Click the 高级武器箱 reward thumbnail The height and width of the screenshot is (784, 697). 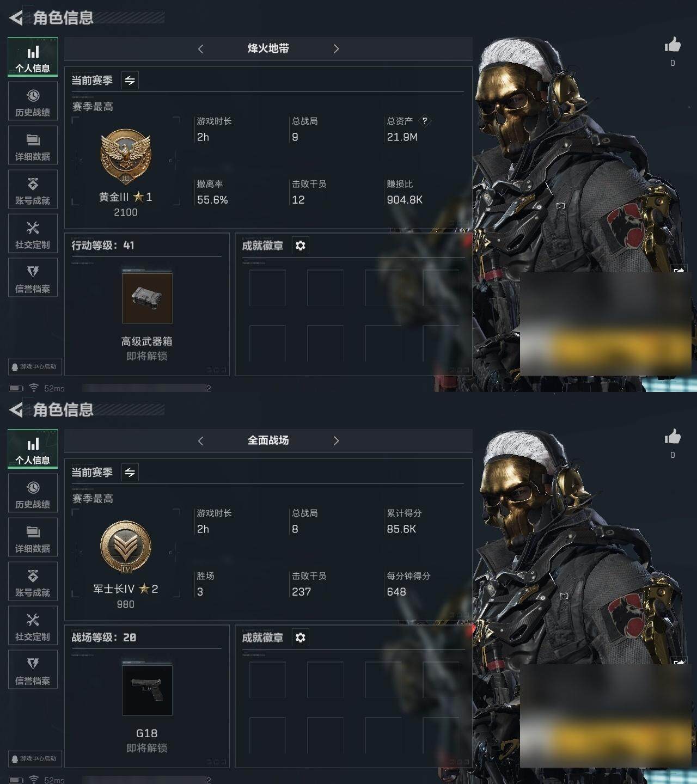(147, 298)
